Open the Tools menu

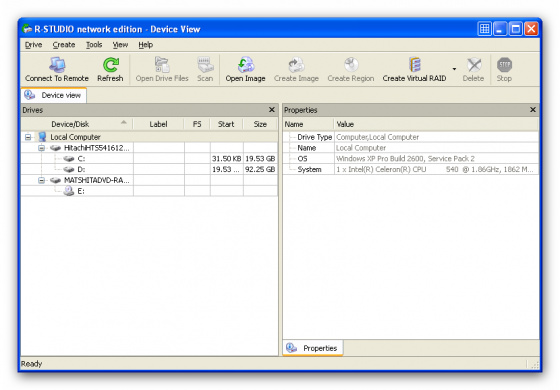[94, 45]
